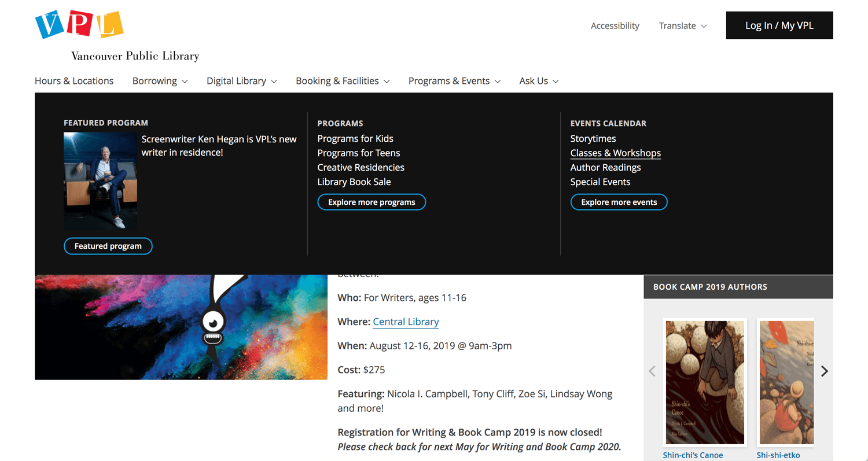Image resolution: width=868 pixels, height=461 pixels.
Task: Expand the Digital Library menu
Action: tap(242, 81)
